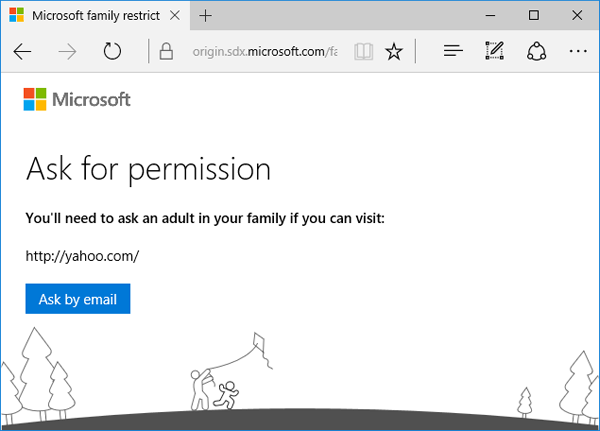The image size is (600, 431).
Task: Add page to favorites with the star
Action: pyautogui.click(x=394, y=51)
